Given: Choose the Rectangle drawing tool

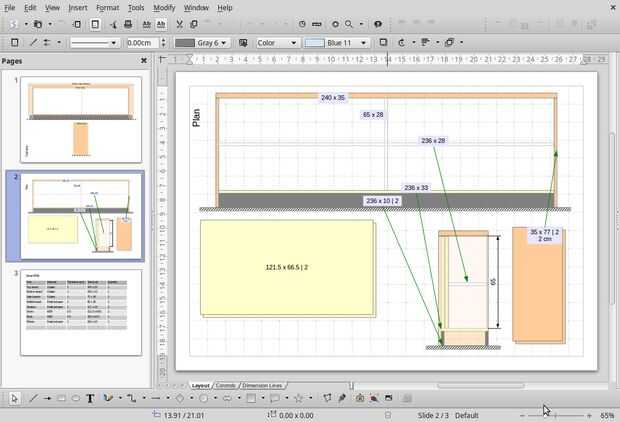Looking at the screenshot, I should pos(62,398).
